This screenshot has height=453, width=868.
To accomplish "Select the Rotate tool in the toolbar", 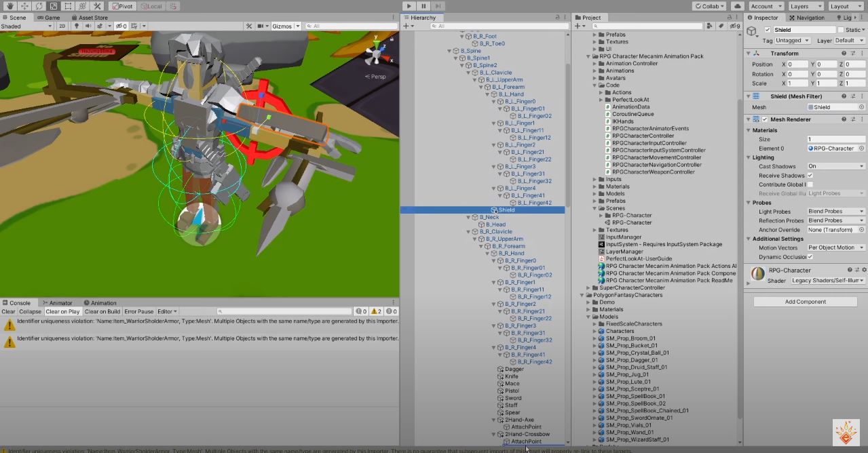I will pos(39,6).
